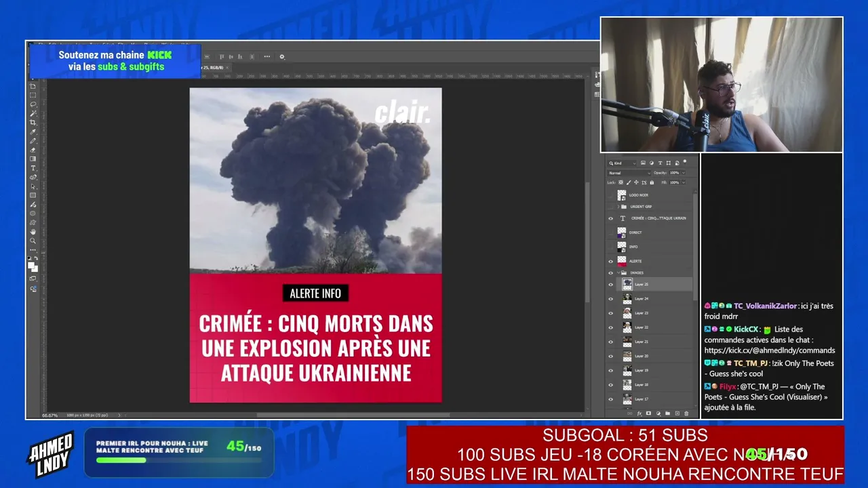Open the layer filter Kind dropdown
Screen dimensions: 868x488
[623, 163]
